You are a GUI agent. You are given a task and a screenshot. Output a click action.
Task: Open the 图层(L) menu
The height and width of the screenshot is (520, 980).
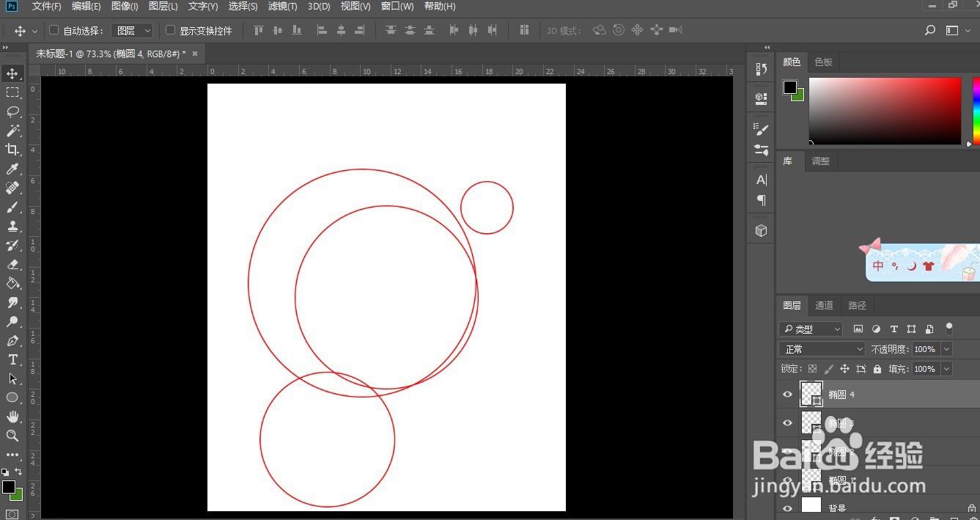pos(163,7)
